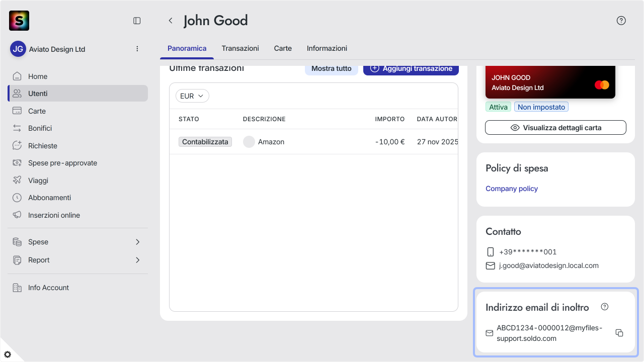Open Viaggi in the sidebar
Image resolution: width=644 pixels, height=362 pixels.
tap(77, 180)
